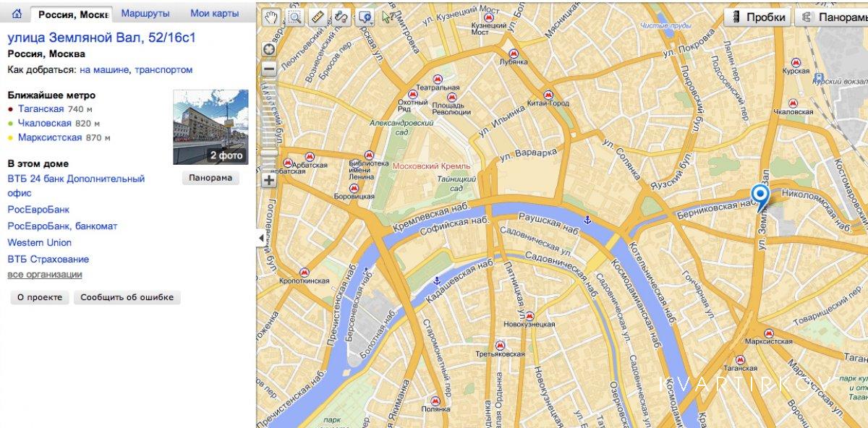Click the Новокузнецкая metro icon

click(x=530, y=317)
